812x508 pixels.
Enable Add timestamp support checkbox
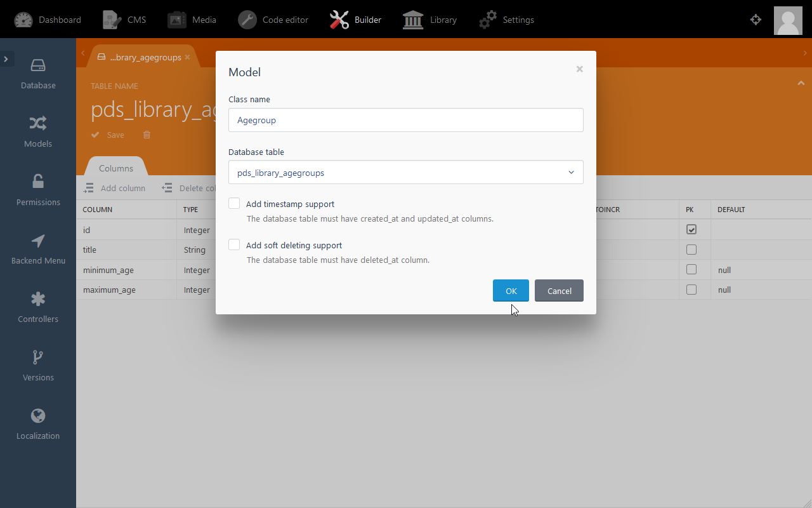[234, 204]
